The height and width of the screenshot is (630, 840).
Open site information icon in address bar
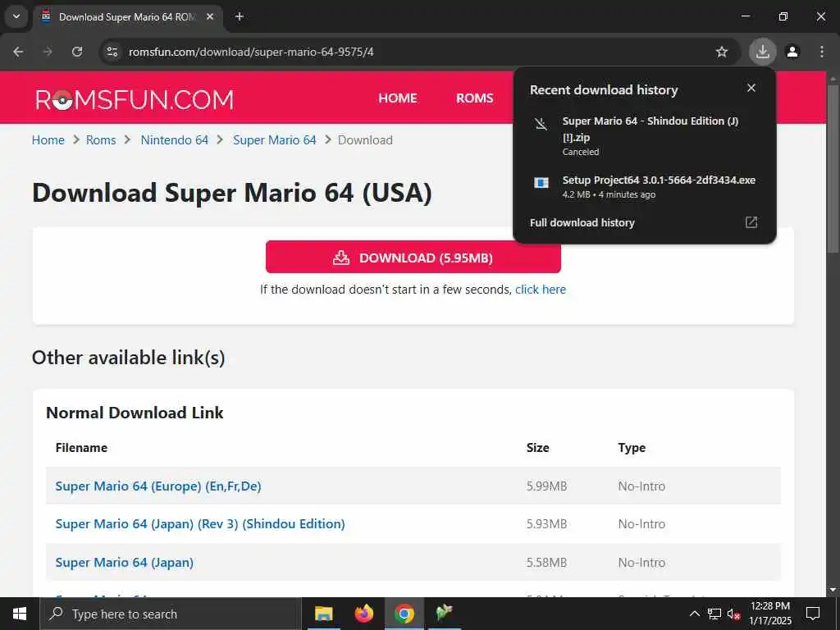pyautogui.click(x=112, y=52)
